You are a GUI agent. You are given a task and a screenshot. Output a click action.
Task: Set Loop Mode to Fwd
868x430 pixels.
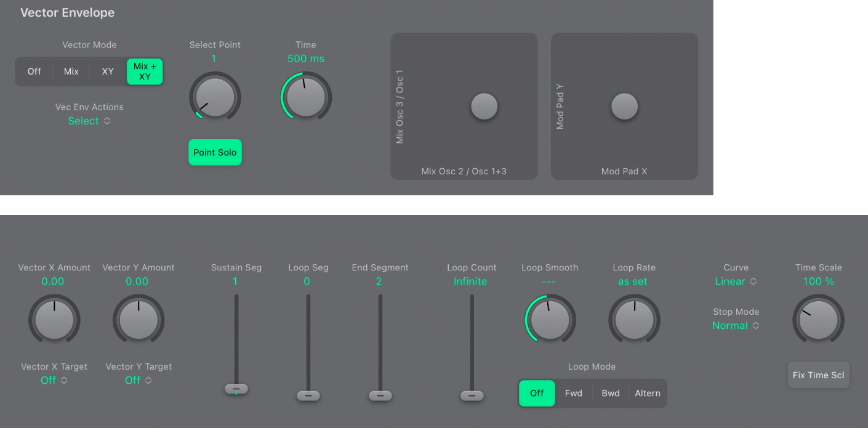(573, 394)
